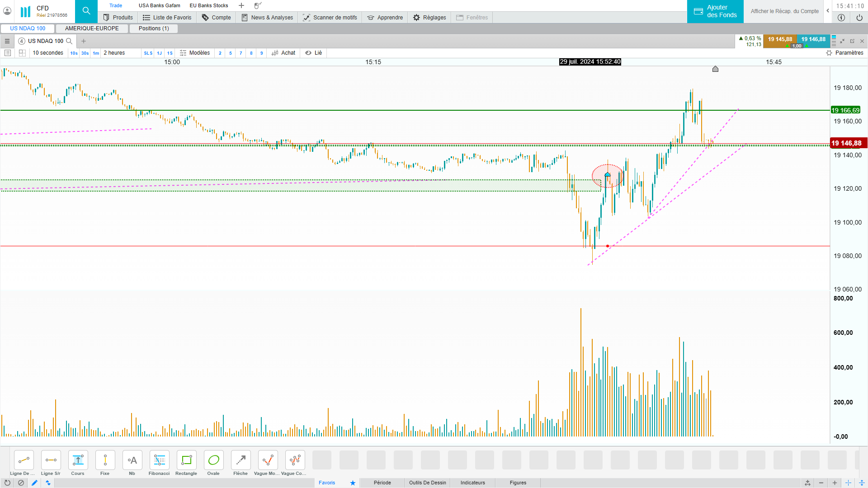The height and width of the screenshot is (488, 868).
Task: Activate the blue pencil draw mode icon
Action: [34, 483]
